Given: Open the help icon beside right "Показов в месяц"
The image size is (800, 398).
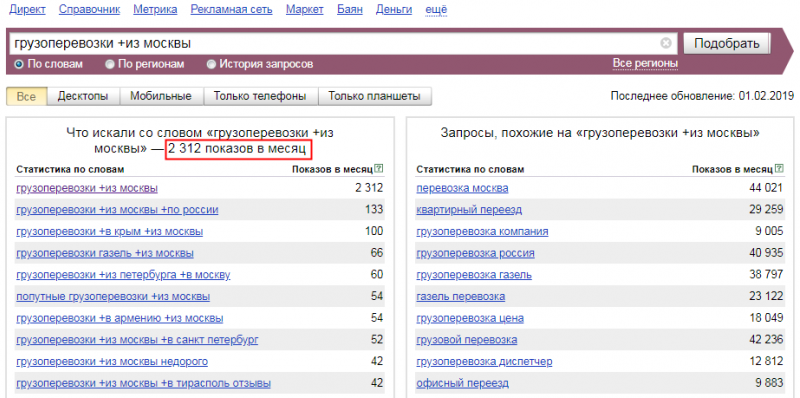Looking at the screenshot, I should tap(778, 168).
